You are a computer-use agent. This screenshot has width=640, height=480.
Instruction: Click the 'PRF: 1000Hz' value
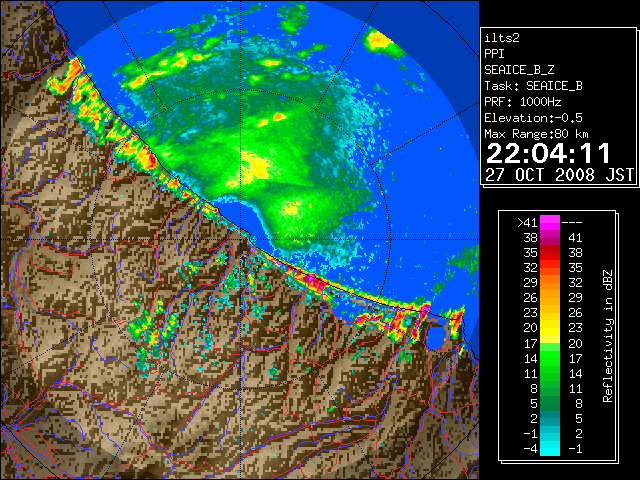tap(523, 102)
